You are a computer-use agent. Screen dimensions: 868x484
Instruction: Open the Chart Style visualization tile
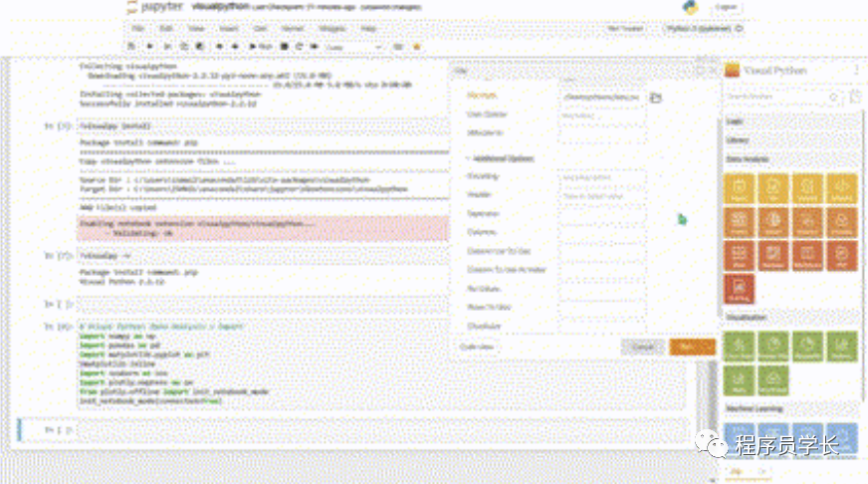739,347
